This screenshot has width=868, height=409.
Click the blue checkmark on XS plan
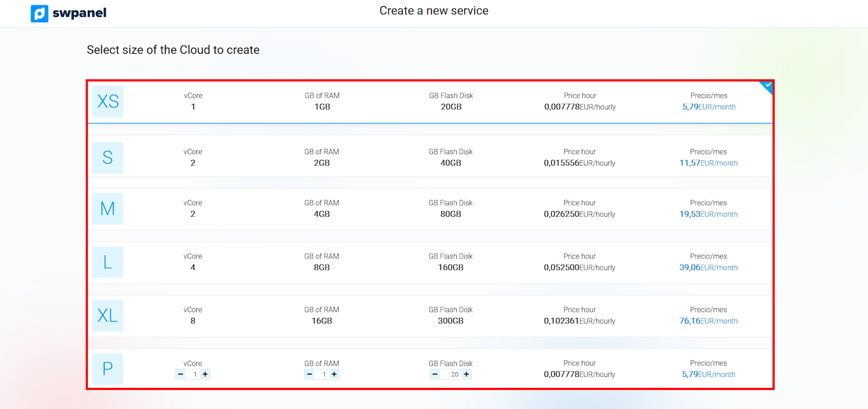click(767, 86)
